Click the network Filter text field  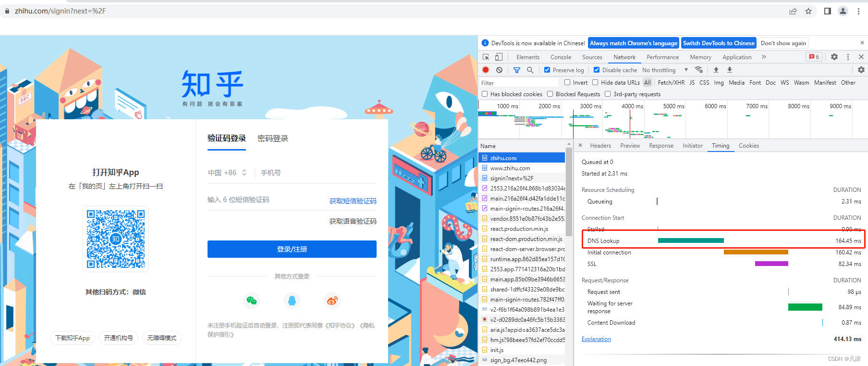[520, 83]
